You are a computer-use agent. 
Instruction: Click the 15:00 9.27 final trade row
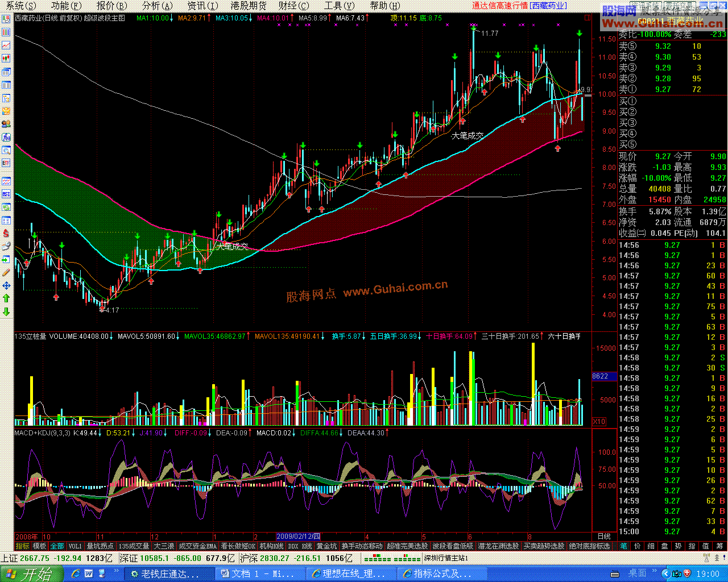pyautogui.click(x=672, y=531)
